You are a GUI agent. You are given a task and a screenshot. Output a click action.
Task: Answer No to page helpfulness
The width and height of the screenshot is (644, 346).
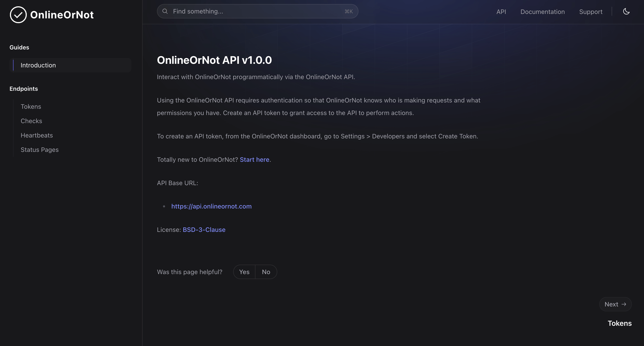click(266, 272)
